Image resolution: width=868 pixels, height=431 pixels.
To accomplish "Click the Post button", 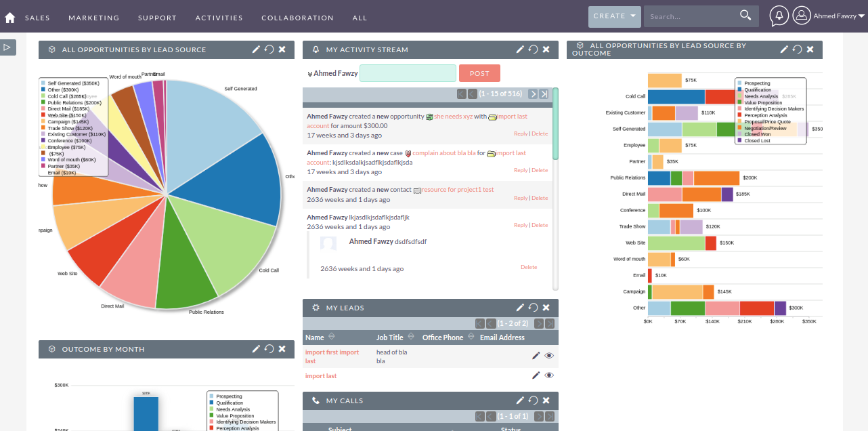I will [x=479, y=73].
